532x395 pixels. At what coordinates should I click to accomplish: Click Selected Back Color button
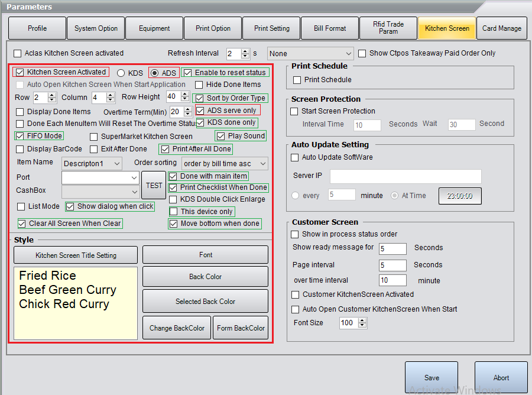click(205, 302)
